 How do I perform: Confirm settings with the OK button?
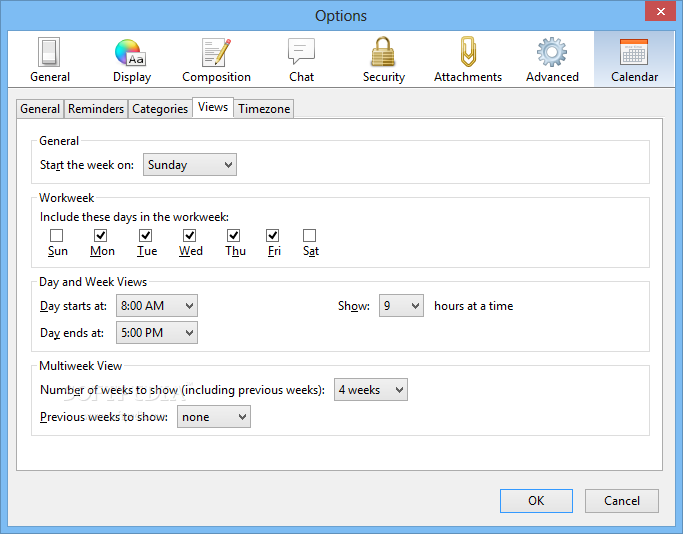click(x=536, y=501)
